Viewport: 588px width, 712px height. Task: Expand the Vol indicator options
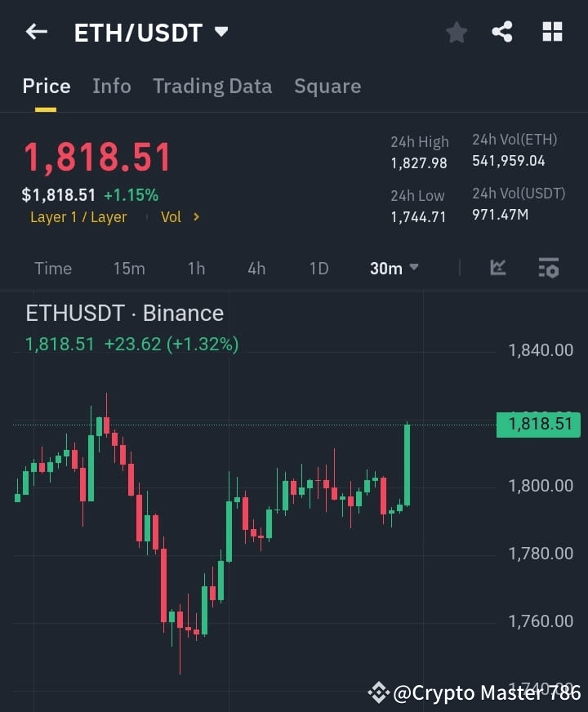tap(180, 216)
